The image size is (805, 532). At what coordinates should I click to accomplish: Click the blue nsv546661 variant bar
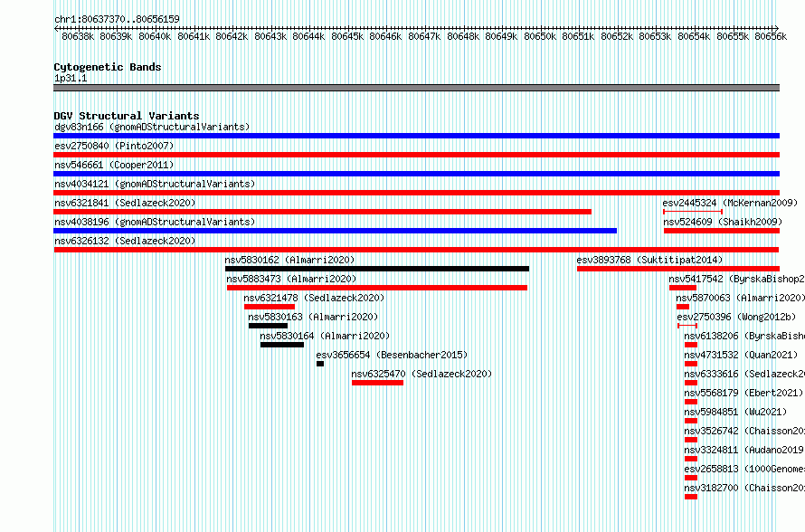[x=416, y=174]
